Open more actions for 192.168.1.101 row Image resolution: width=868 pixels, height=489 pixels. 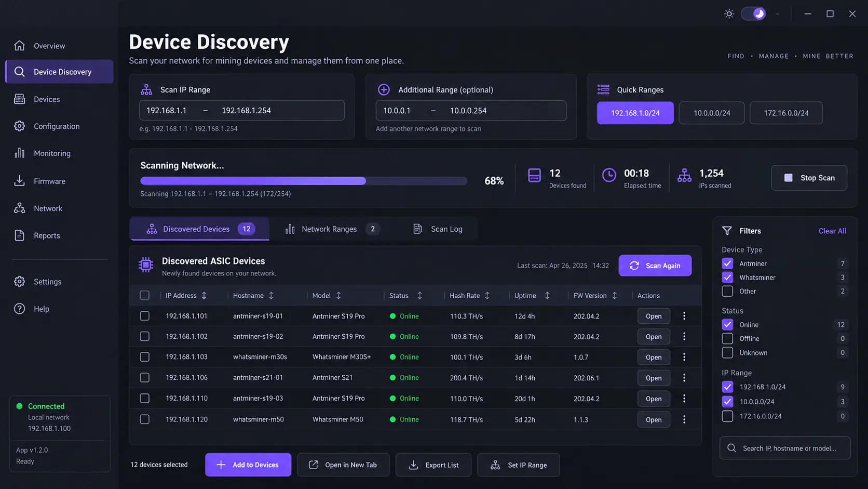coord(684,316)
